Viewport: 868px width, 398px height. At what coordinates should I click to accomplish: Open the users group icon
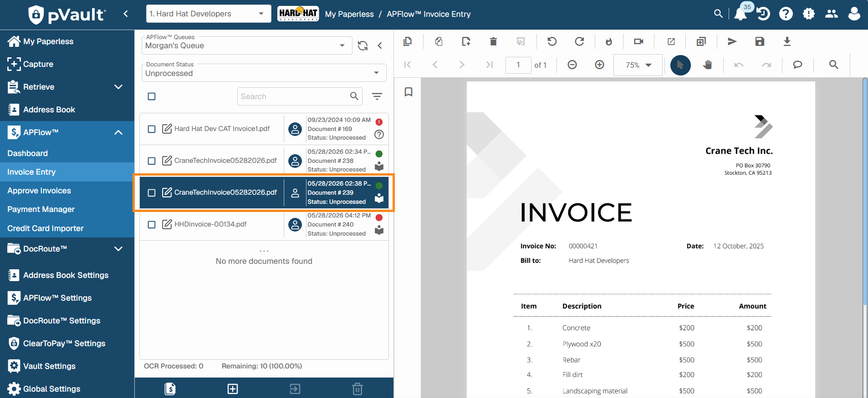tap(832, 14)
